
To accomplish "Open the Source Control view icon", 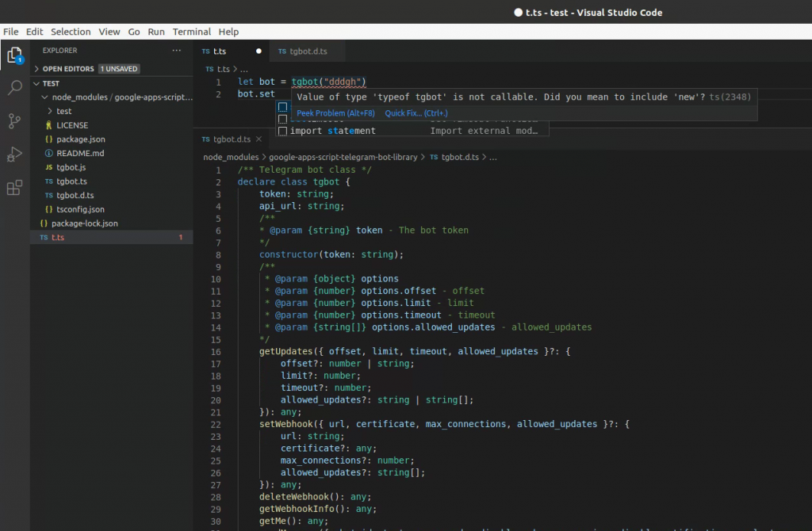I will (14, 121).
